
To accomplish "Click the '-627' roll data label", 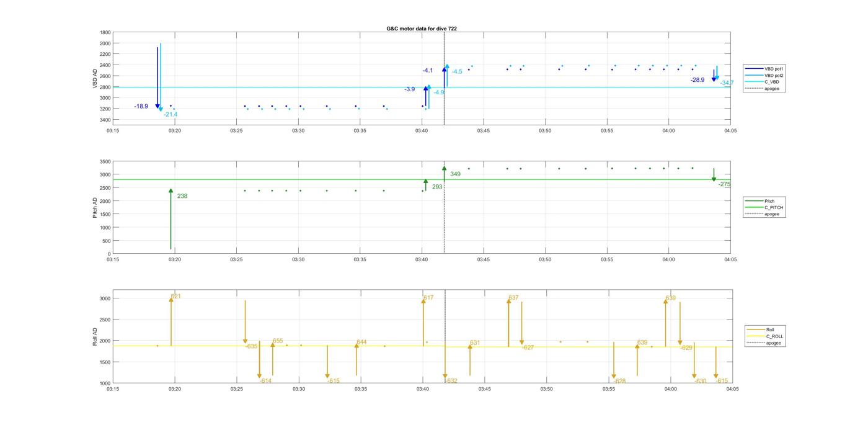I will click(528, 347).
